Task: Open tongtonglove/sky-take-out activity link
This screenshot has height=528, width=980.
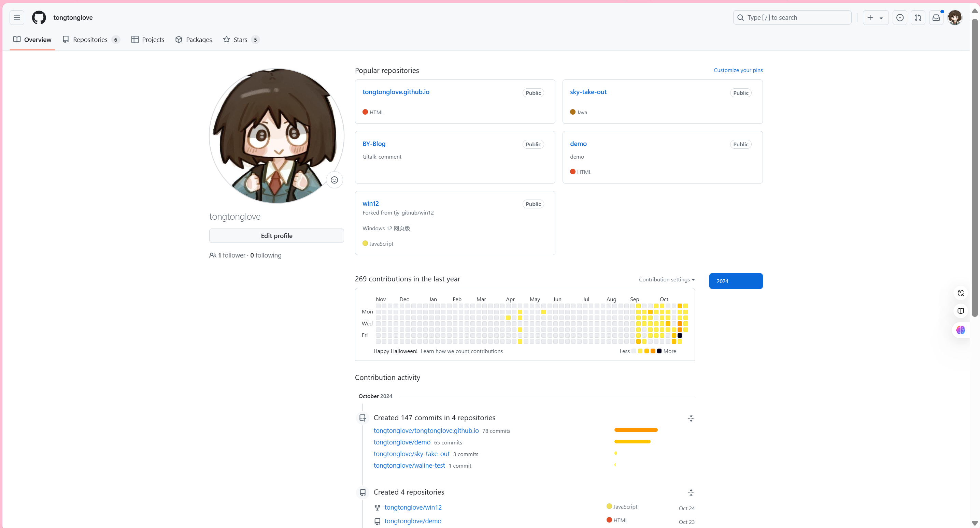Action: click(x=412, y=454)
